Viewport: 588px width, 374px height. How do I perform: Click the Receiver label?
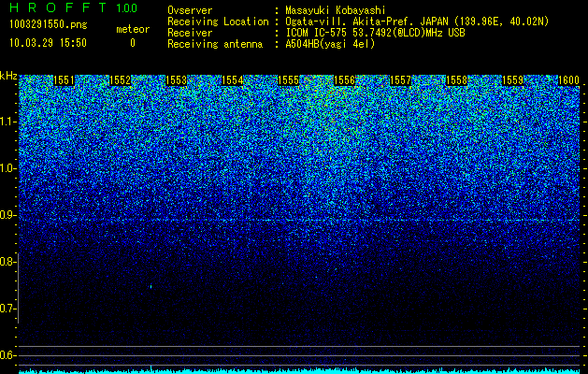click(x=190, y=33)
